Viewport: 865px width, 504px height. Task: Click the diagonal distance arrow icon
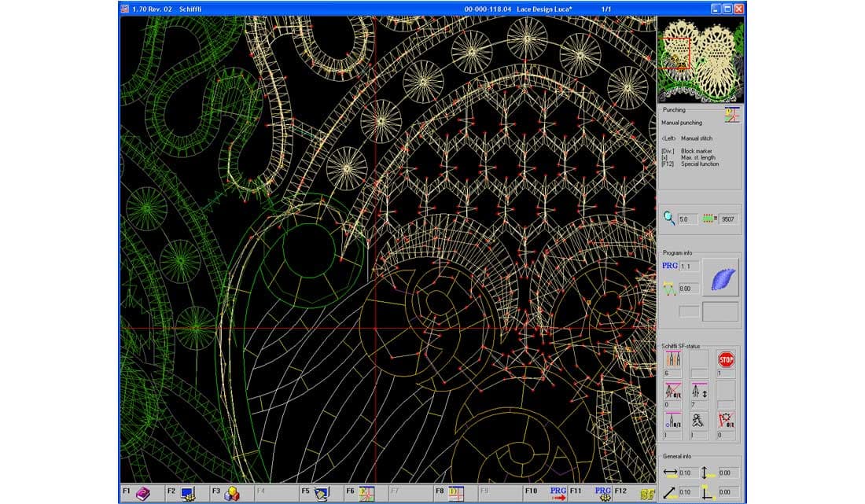click(670, 492)
